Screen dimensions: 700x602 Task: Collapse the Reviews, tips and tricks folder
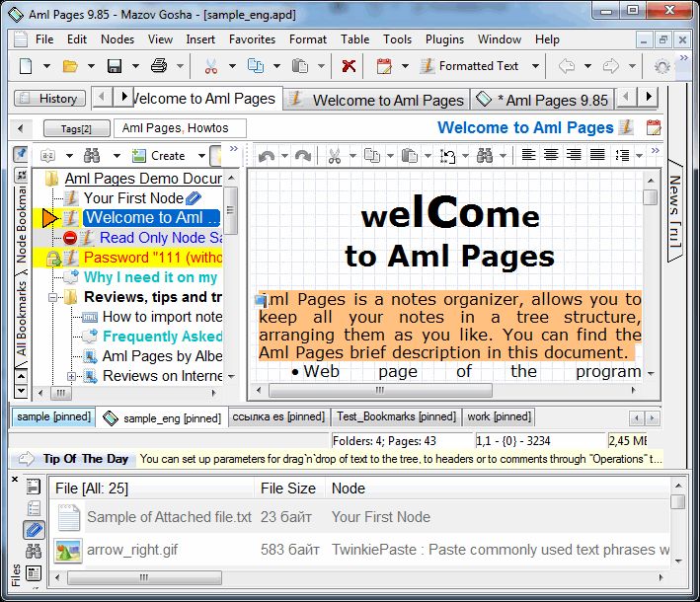52,297
